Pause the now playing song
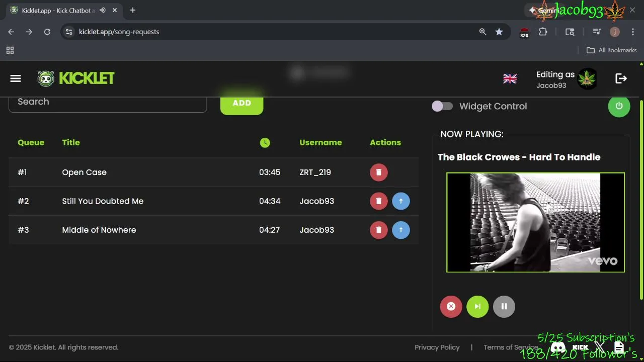The image size is (644, 362). tap(504, 307)
